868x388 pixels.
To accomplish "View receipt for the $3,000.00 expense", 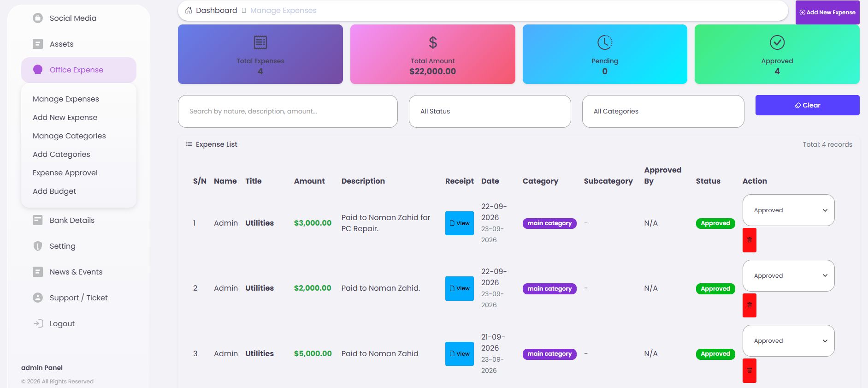I will pos(460,223).
